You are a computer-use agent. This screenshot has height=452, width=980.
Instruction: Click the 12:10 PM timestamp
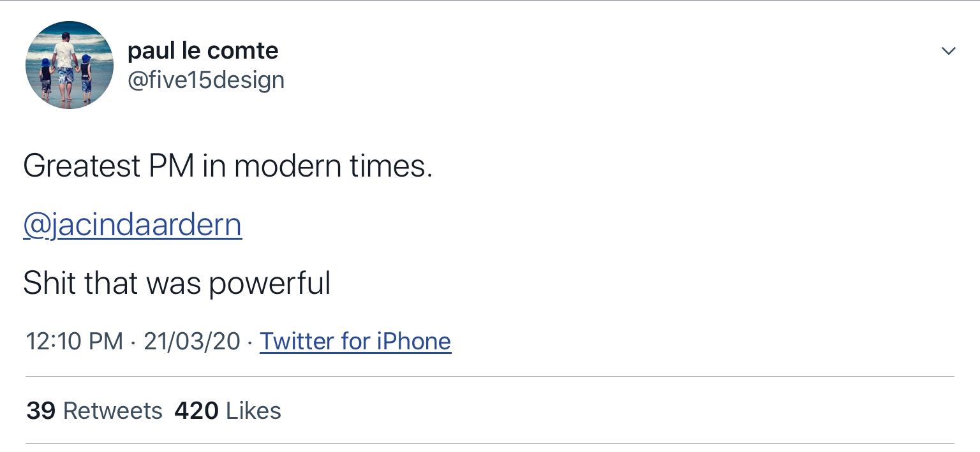pyautogui.click(x=74, y=341)
